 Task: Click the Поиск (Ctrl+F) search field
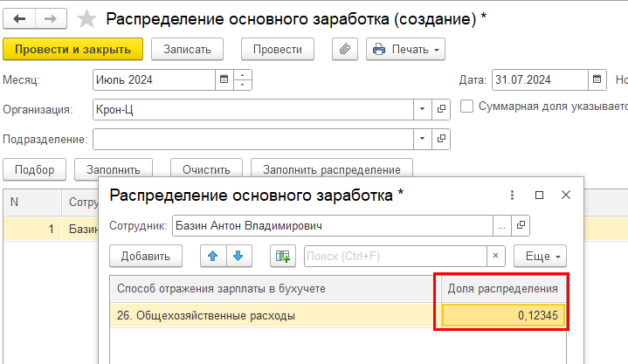coord(396,256)
